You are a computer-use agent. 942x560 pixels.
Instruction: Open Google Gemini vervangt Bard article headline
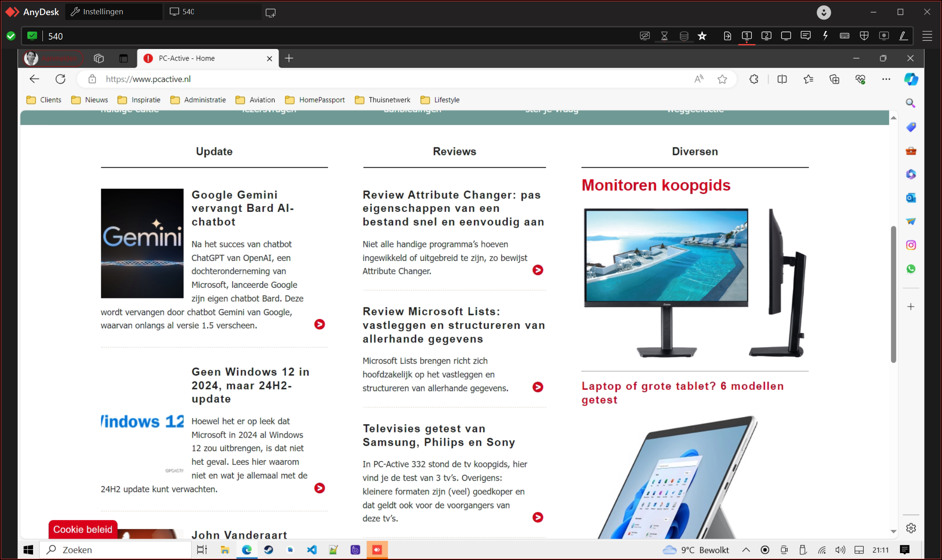(242, 208)
